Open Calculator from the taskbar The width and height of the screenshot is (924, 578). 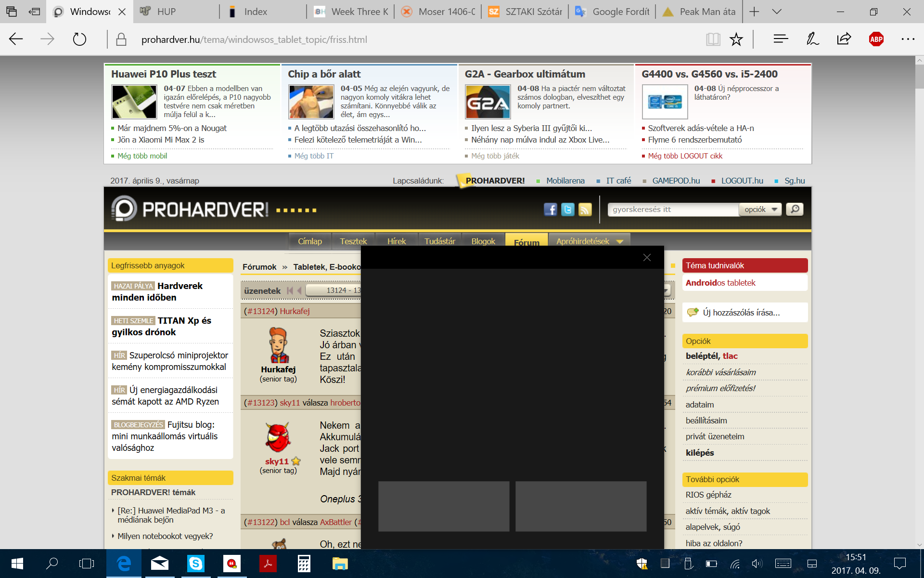pyautogui.click(x=304, y=563)
